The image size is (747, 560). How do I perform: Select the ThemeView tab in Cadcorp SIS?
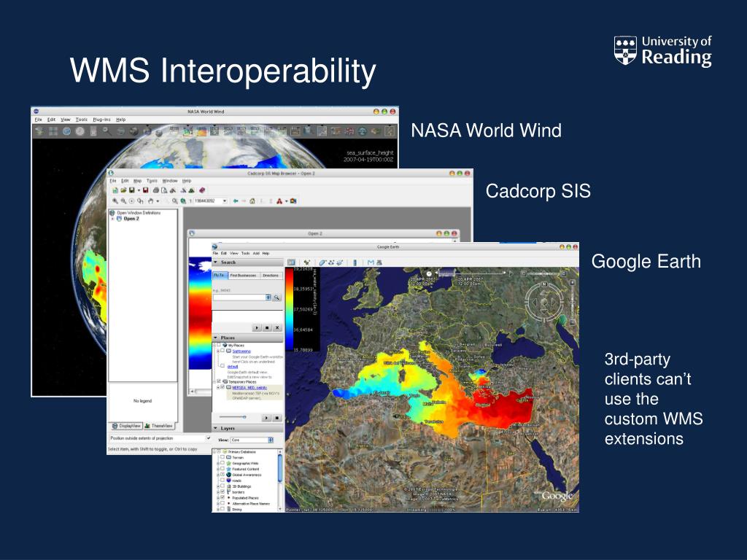click(159, 426)
